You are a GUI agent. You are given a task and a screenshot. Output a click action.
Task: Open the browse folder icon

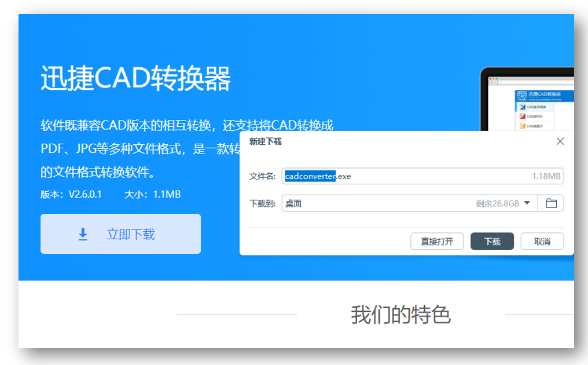[551, 203]
